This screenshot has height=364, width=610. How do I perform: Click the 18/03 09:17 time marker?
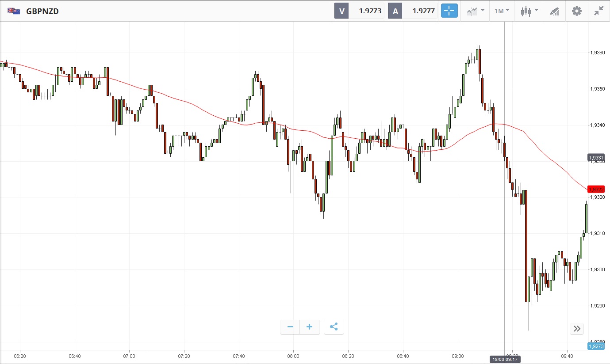[x=505, y=359]
